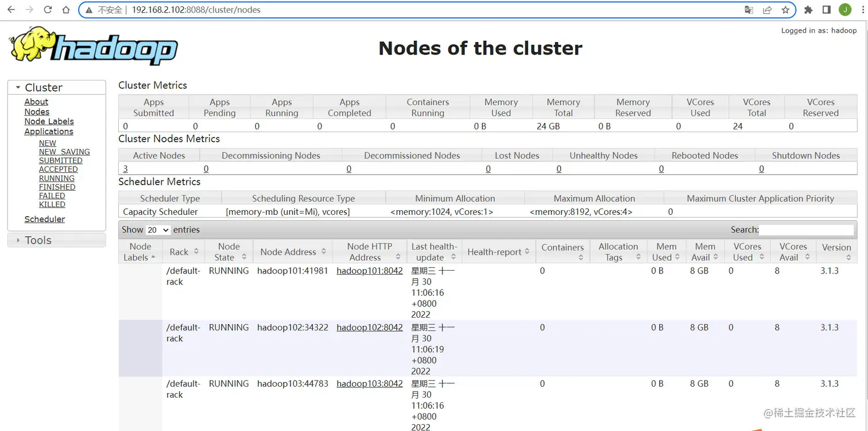This screenshot has height=431, width=868.
Task: Click the hadoop103:44783 node address cell
Action: coord(293,384)
